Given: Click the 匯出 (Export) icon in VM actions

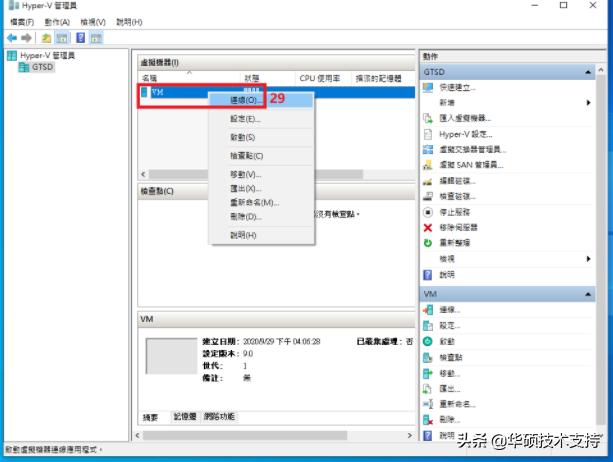Looking at the screenshot, I should 428,389.
